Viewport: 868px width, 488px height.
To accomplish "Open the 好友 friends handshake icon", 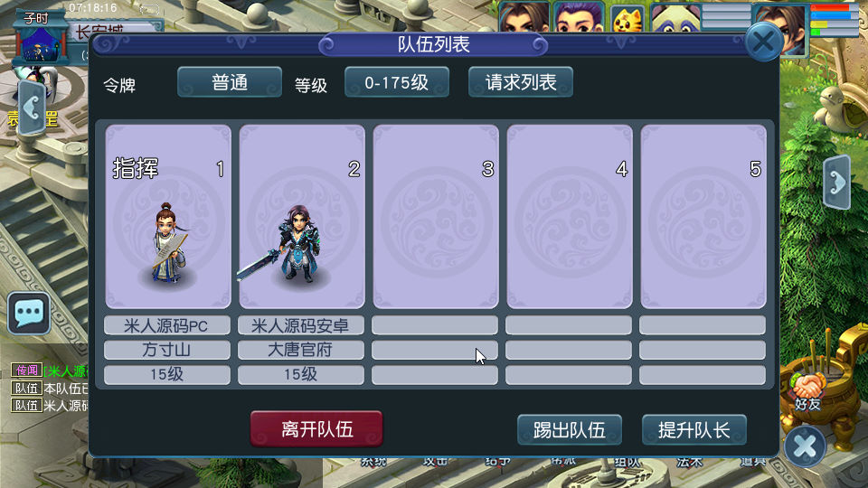I will (x=807, y=391).
